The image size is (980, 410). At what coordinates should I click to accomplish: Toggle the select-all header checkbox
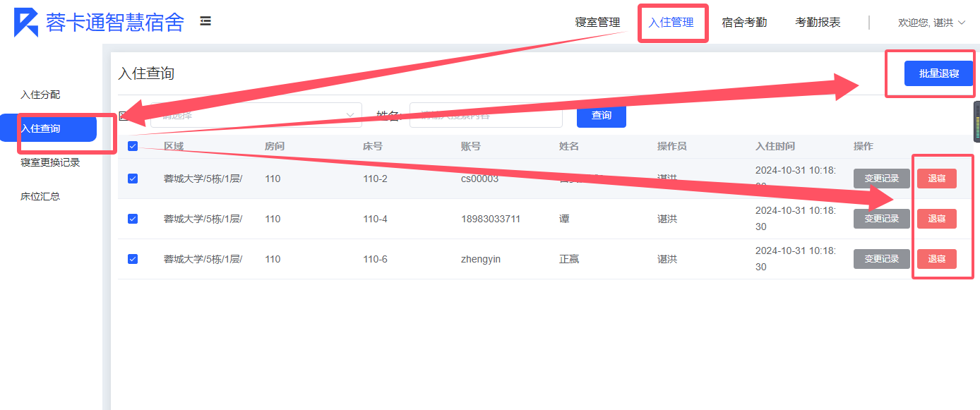pyautogui.click(x=133, y=146)
